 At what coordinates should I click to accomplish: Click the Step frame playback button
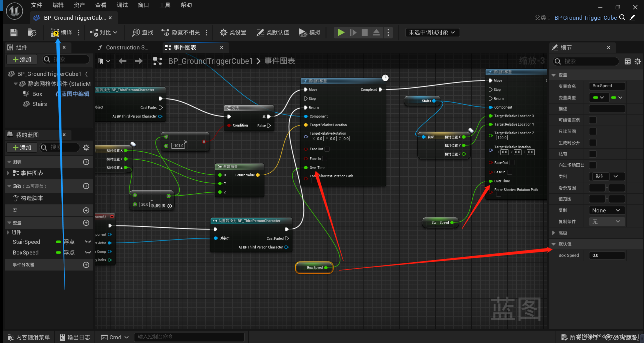click(x=353, y=32)
